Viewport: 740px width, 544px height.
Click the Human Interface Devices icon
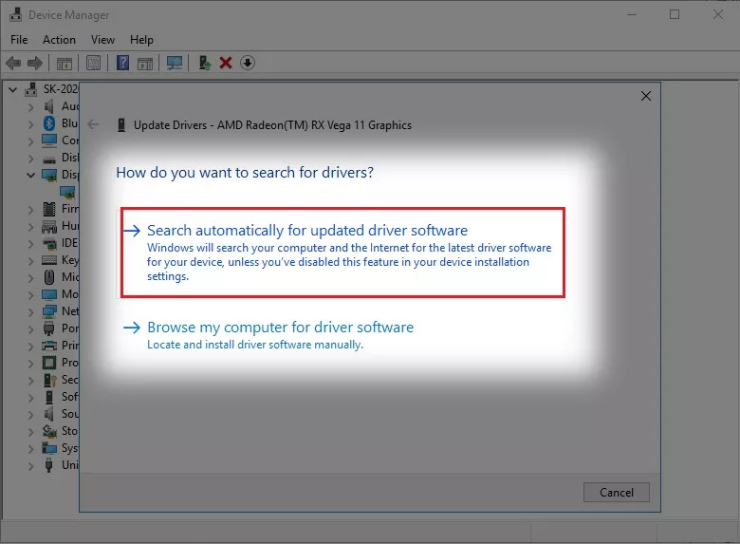[49, 226]
